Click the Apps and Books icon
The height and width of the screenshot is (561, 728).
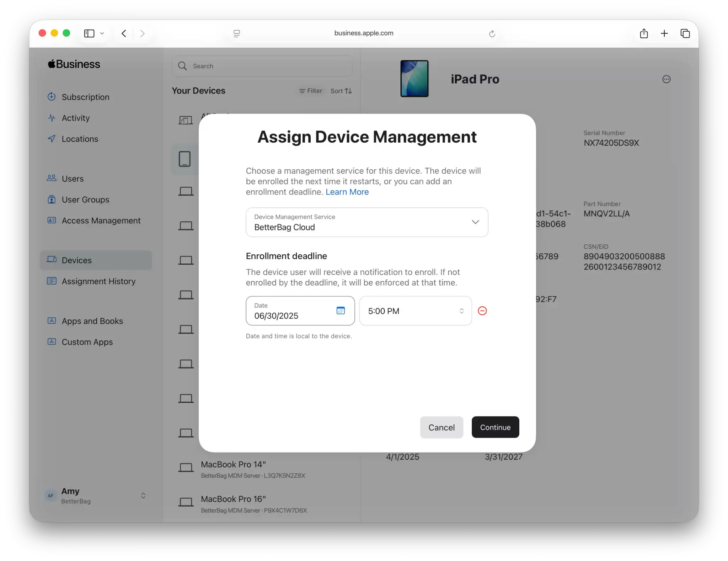pos(52,321)
